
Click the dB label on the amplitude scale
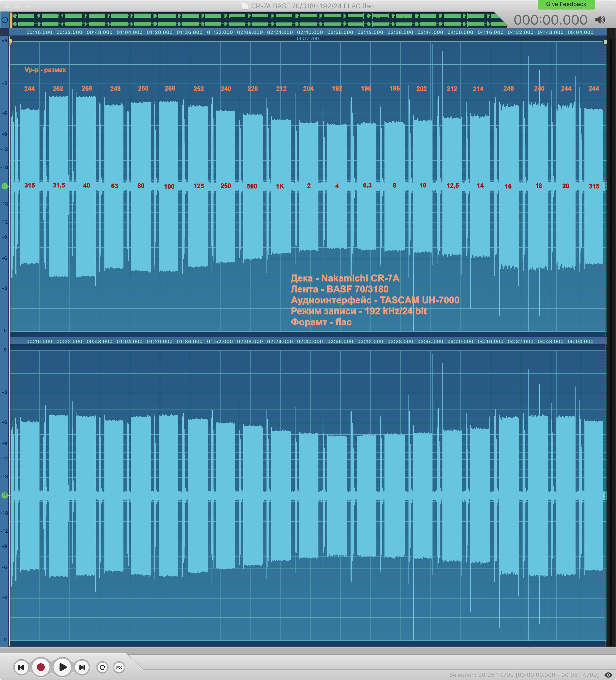(5, 41)
